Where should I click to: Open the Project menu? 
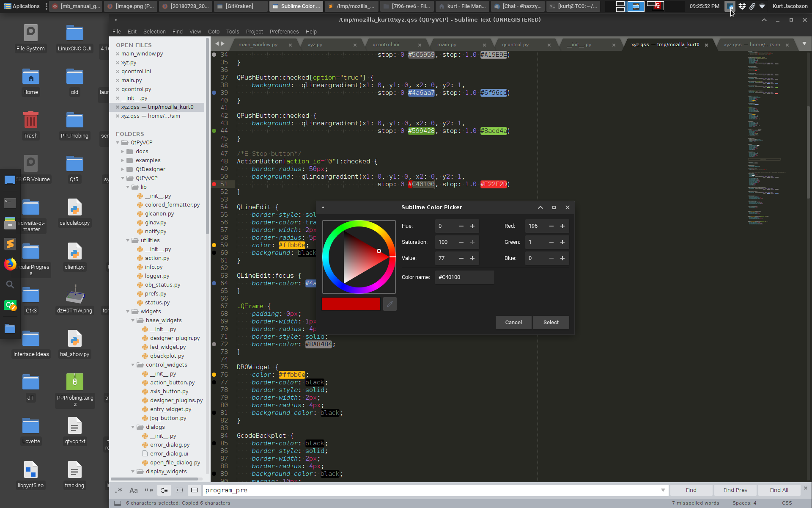click(x=254, y=32)
